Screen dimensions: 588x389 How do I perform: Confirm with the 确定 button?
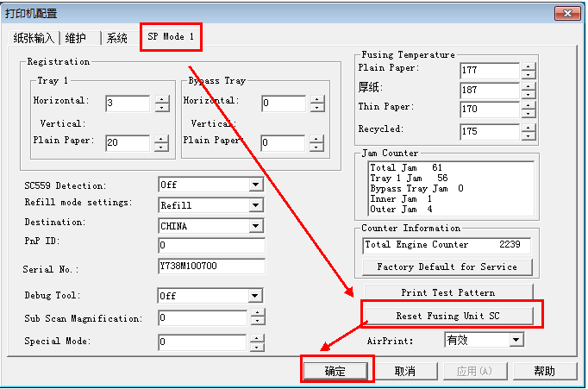click(335, 371)
